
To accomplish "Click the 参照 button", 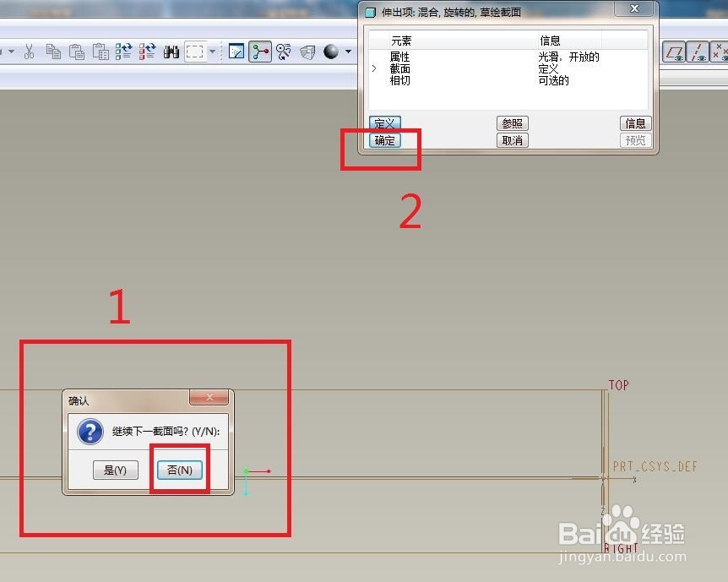I will pyautogui.click(x=512, y=123).
